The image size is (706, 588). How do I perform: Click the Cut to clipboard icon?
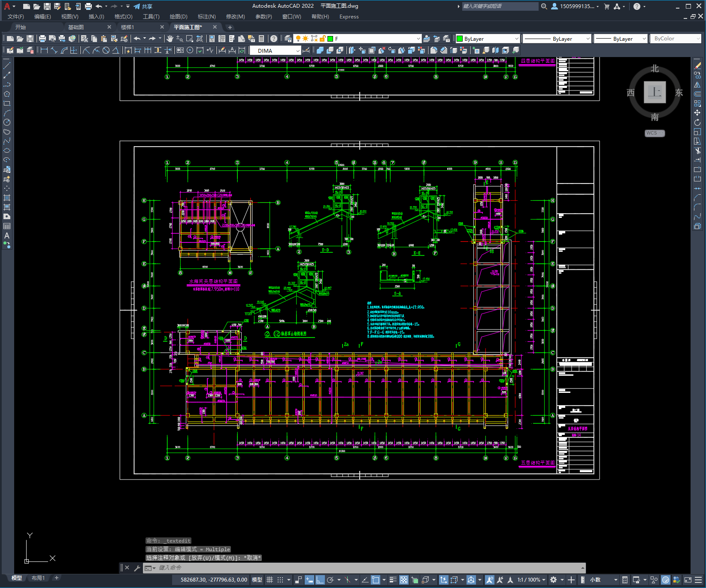(85, 39)
